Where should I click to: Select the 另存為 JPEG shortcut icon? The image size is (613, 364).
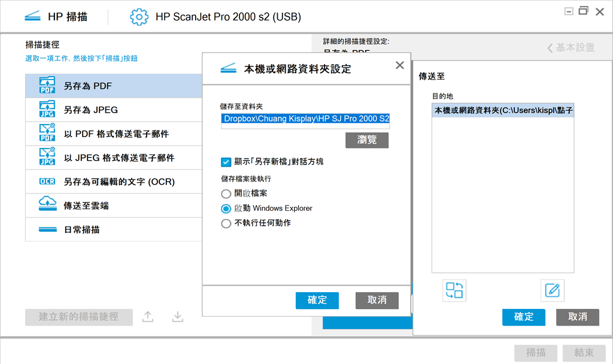pyautogui.click(x=47, y=109)
